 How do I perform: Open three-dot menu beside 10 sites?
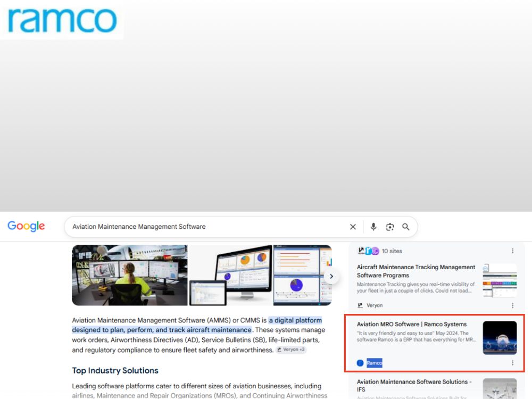[512, 251]
